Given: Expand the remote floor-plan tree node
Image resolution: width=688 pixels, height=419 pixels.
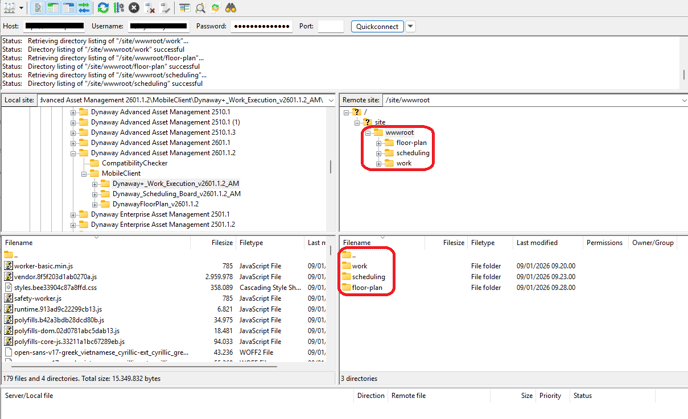Looking at the screenshot, I should (x=379, y=143).
